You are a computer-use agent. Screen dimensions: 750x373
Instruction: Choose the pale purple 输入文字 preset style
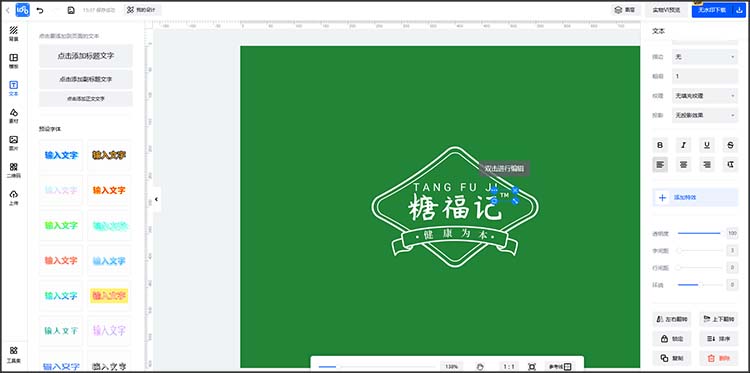tap(109, 330)
